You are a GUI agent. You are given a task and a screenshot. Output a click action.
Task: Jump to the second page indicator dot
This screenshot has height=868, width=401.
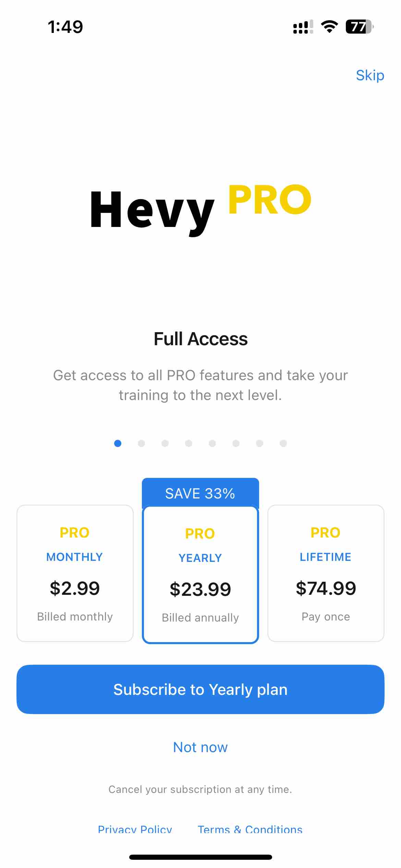(x=141, y=443)
